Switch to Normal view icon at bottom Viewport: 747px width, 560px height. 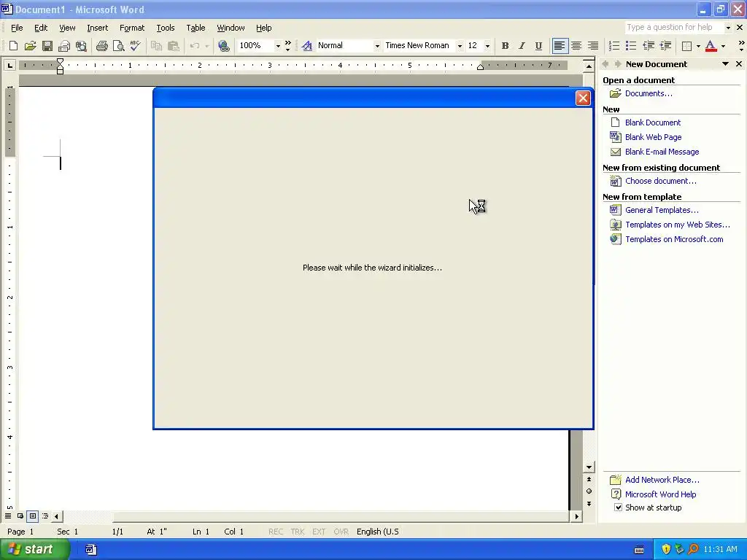[8, 516]
